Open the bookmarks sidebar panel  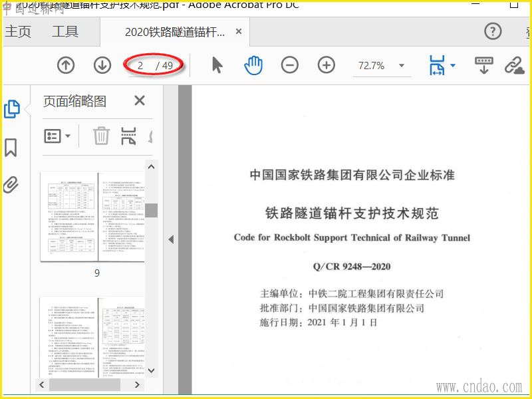click(x=11, y=148)
